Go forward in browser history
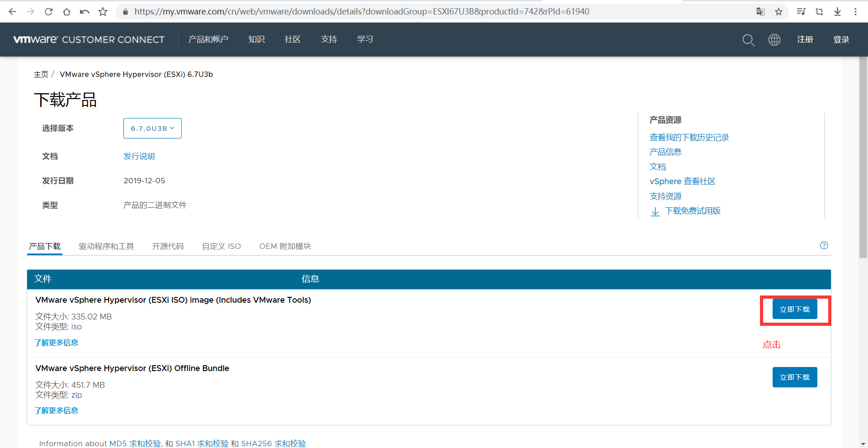This screenshot has height=448, width=868. coord(30,12)
